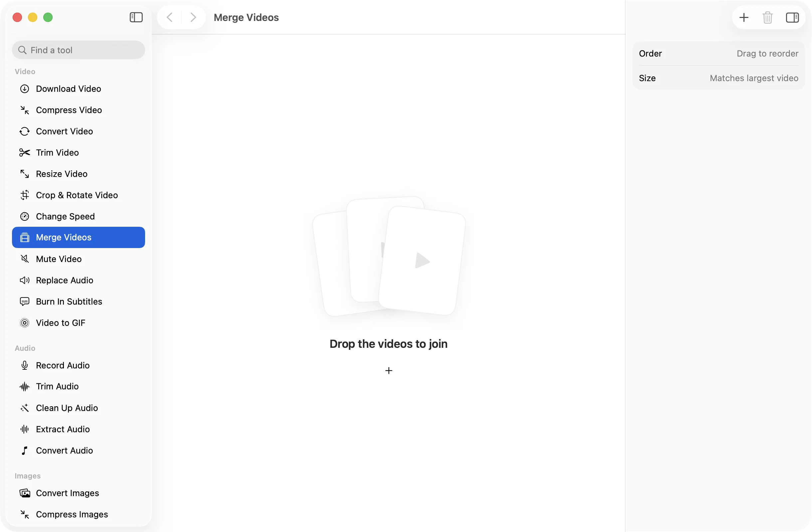Click the Images section header
Screen dimensions: 812x532
pyautogui.click(x=28, y=476)
